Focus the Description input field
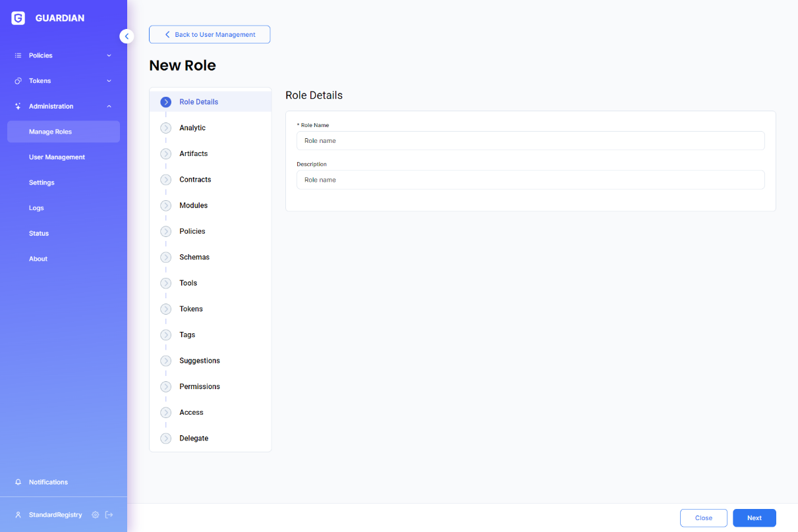 coord(530,180)
